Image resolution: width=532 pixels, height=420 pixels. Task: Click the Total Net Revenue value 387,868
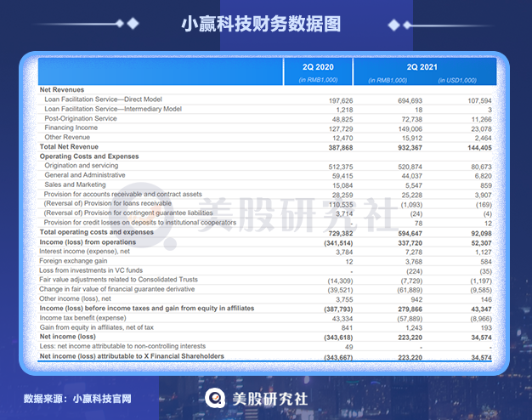click(341, 148)
